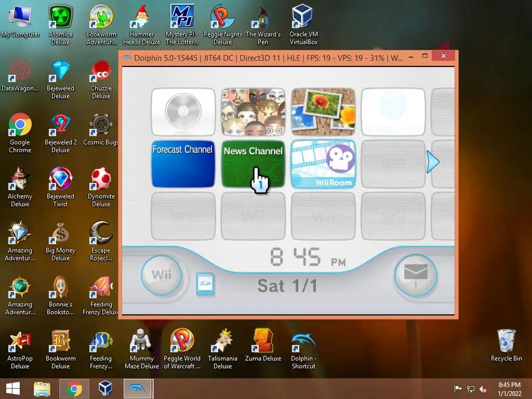Launch Chuzzle Deluxe shortcut
This screenshot has width=532, height=399.
click(x=101, y=79)
